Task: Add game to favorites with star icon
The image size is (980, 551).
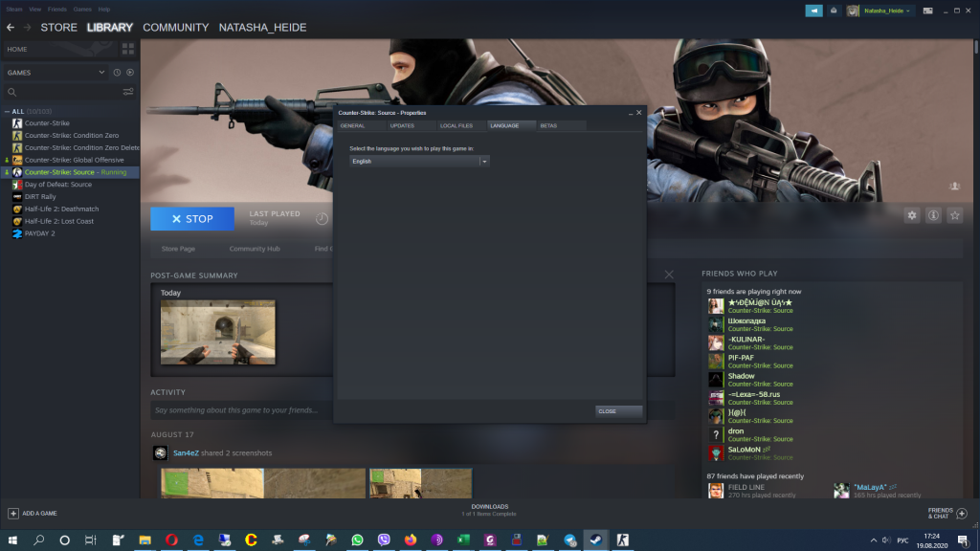Action: (x=954, y=215)
